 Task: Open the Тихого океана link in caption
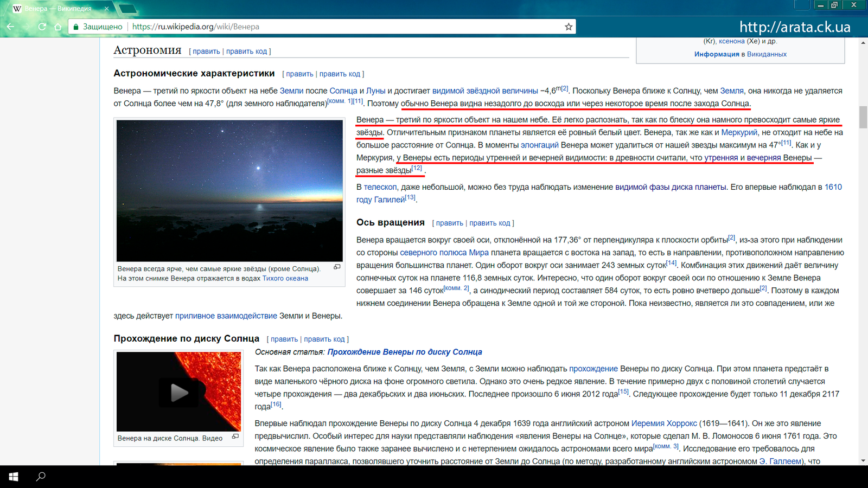pos(285,279)
